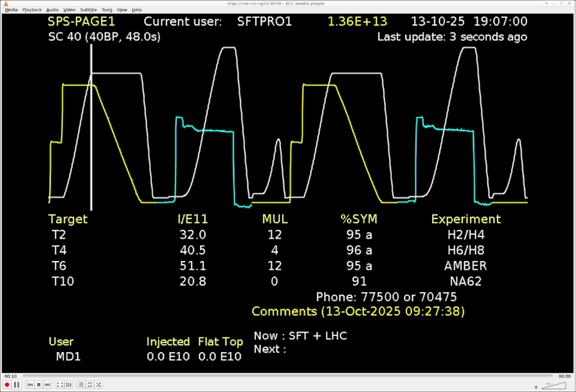Image resolution: width=576 pixels, height=392 pixels.
Task: Click the volume slider
Action: click(x=554, y=386)
